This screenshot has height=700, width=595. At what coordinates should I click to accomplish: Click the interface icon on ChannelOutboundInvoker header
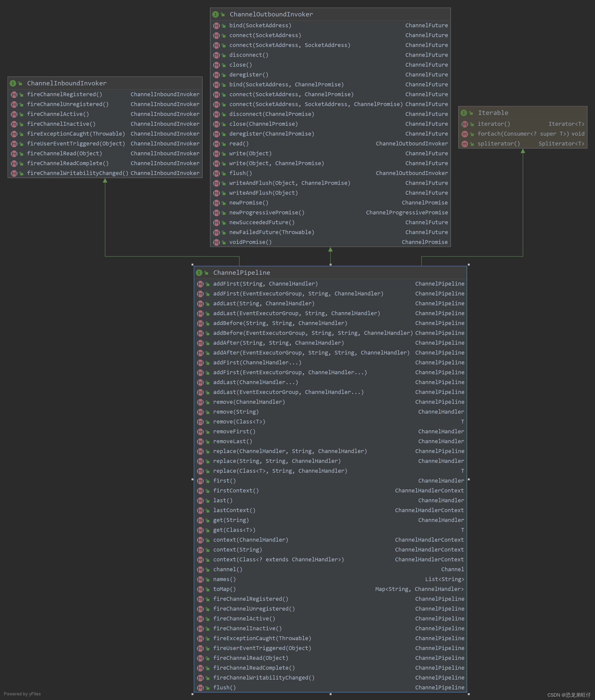[x=215, y=14]
